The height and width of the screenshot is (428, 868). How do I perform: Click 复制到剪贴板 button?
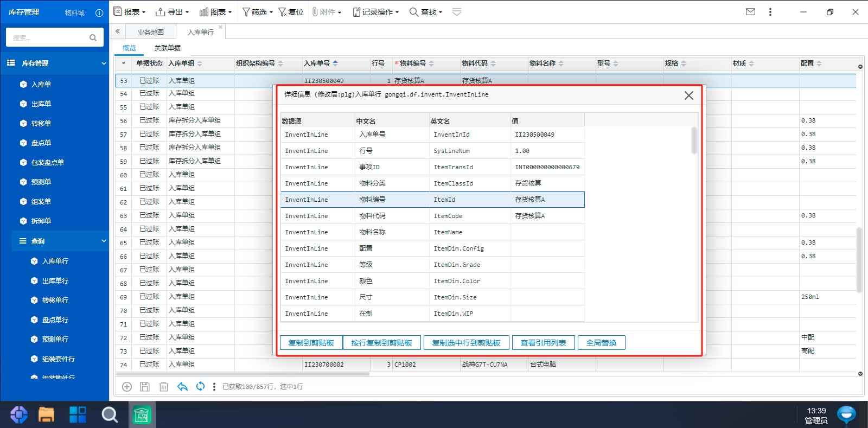(311, 343)
